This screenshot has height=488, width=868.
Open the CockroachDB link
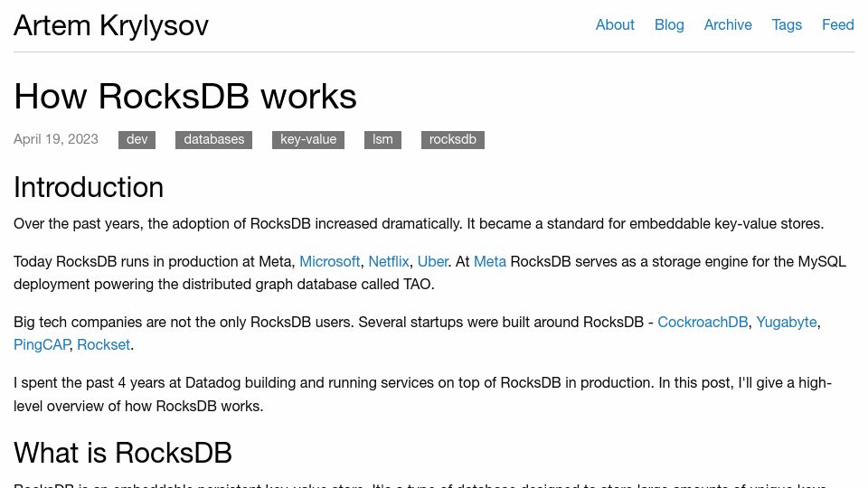click(703, 322)
